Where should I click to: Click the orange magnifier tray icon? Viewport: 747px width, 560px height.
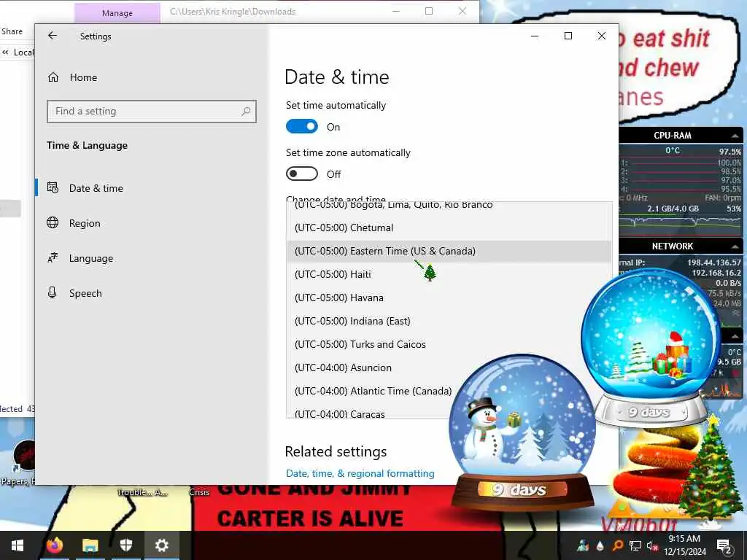pos(617,545)
